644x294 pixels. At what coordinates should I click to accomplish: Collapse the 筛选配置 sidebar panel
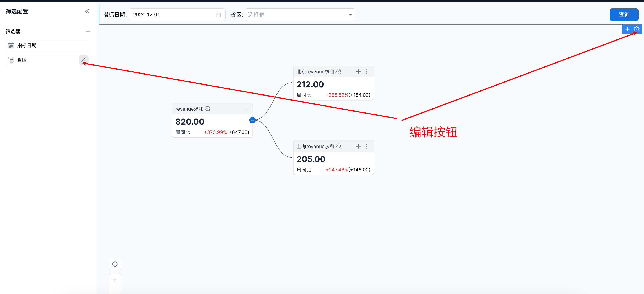pyautogui.click(x=87, y=11)
